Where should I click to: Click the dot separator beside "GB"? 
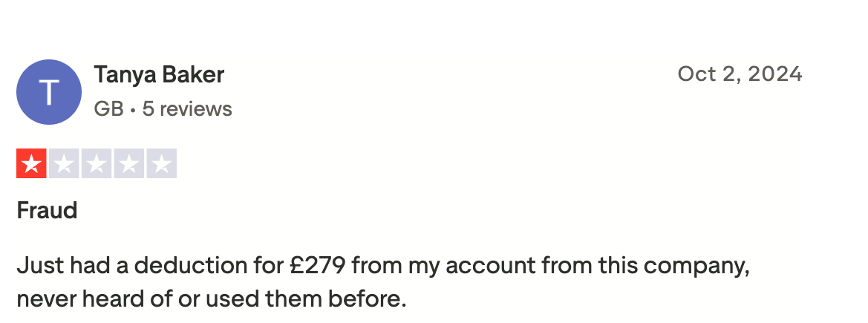click(132, 110)
